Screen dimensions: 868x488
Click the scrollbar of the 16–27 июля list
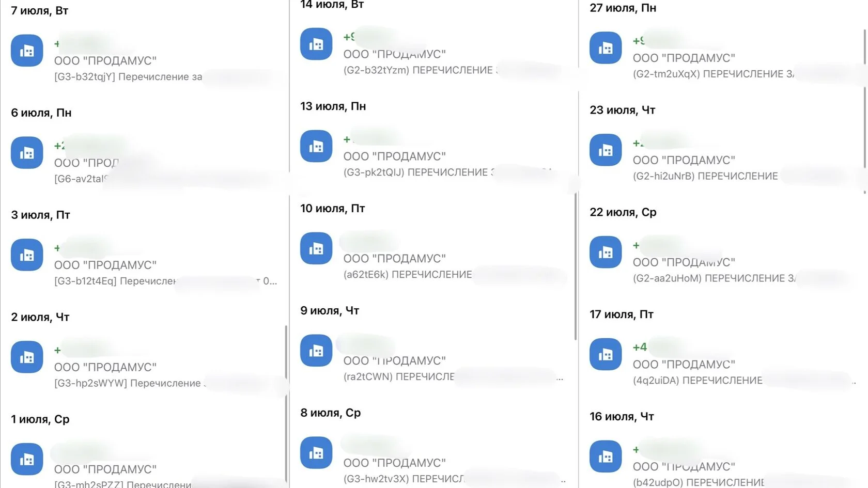pos(864,111)
